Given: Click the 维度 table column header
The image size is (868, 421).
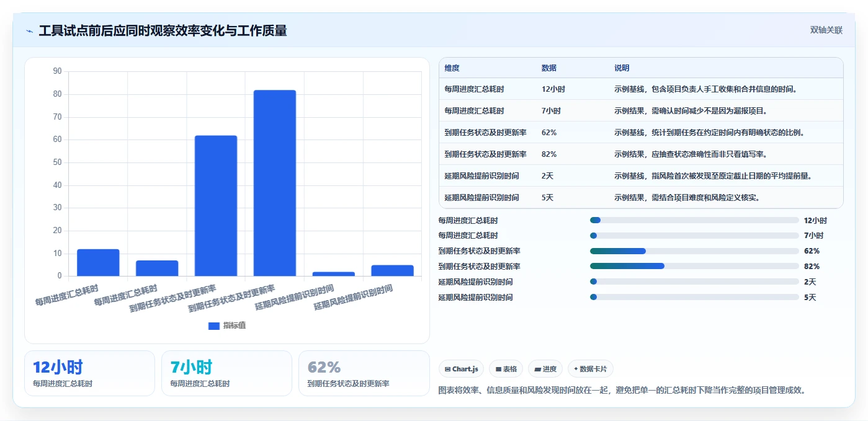Looking at the screenshot, I should tap(452, 68).
